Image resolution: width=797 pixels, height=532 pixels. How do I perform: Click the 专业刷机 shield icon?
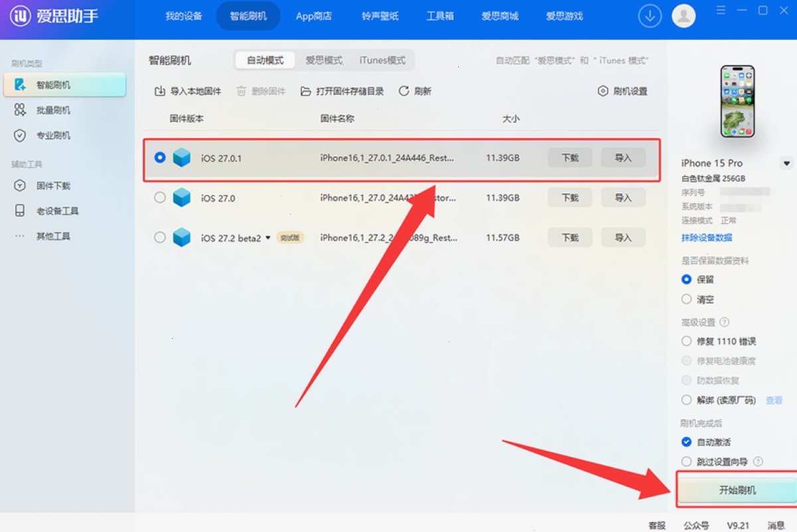click(20, 135)
